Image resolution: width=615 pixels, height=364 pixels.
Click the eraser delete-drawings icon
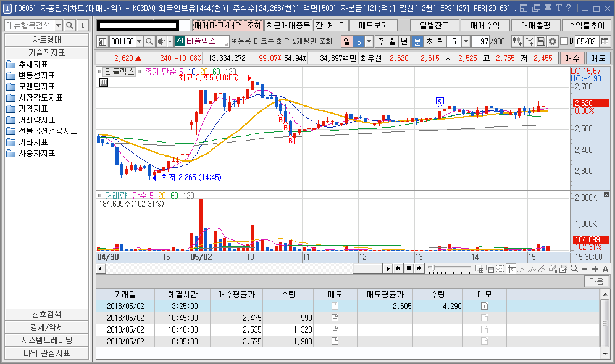(553, 269)
